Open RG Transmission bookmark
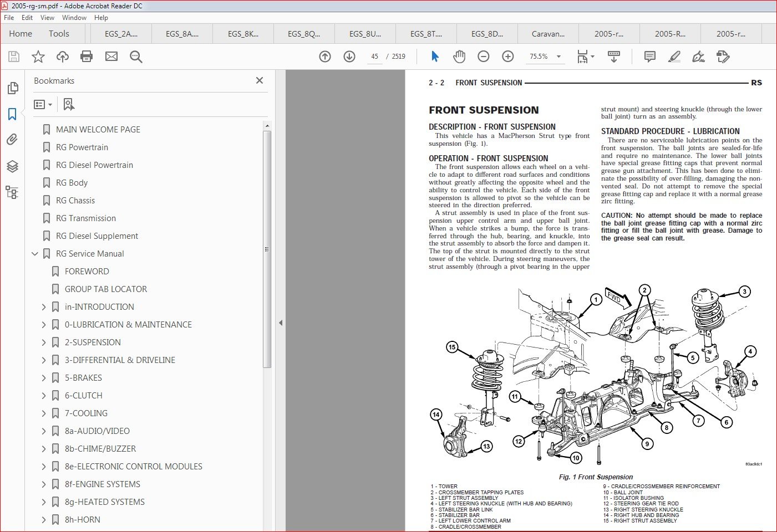Viewport: 777px width, 532px height. pyautogui.click(x=86, y=218)
